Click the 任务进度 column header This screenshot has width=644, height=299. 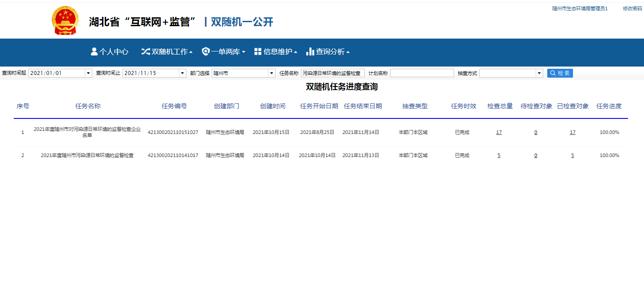coord(609,106)
